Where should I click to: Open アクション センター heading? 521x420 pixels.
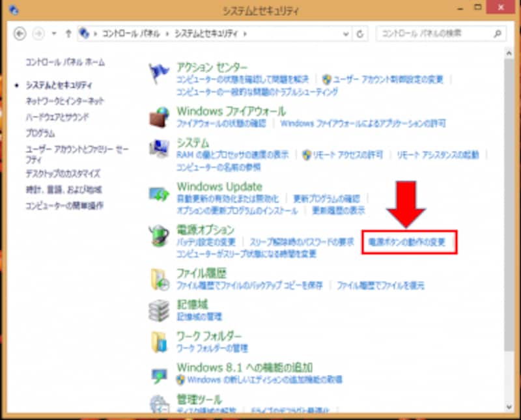(x=212, y=67)
